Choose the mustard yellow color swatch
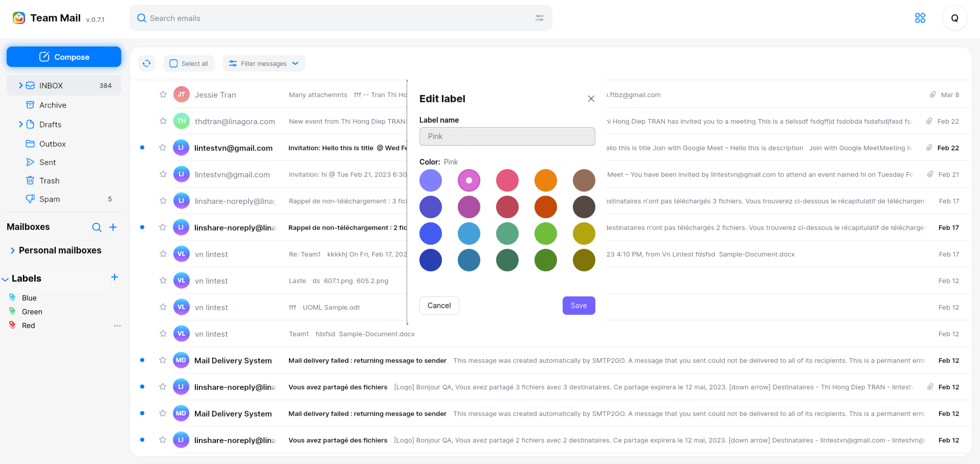This screenshot has width=980, height=464. pos(584,234)
